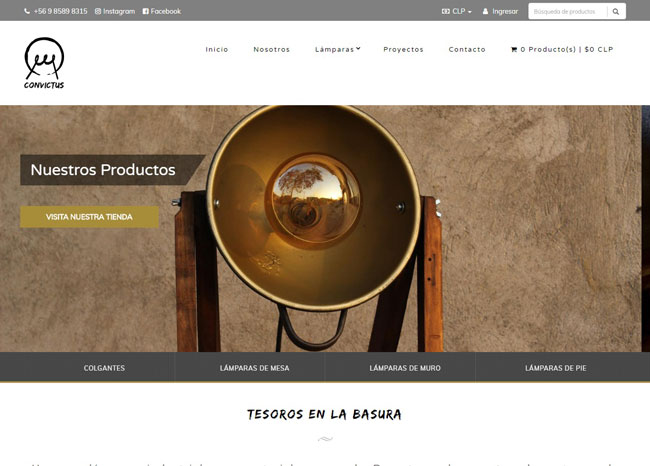
Task: Select the Lámparas de Muro tab
Action: pyautogui.click(x=405, y=368)
